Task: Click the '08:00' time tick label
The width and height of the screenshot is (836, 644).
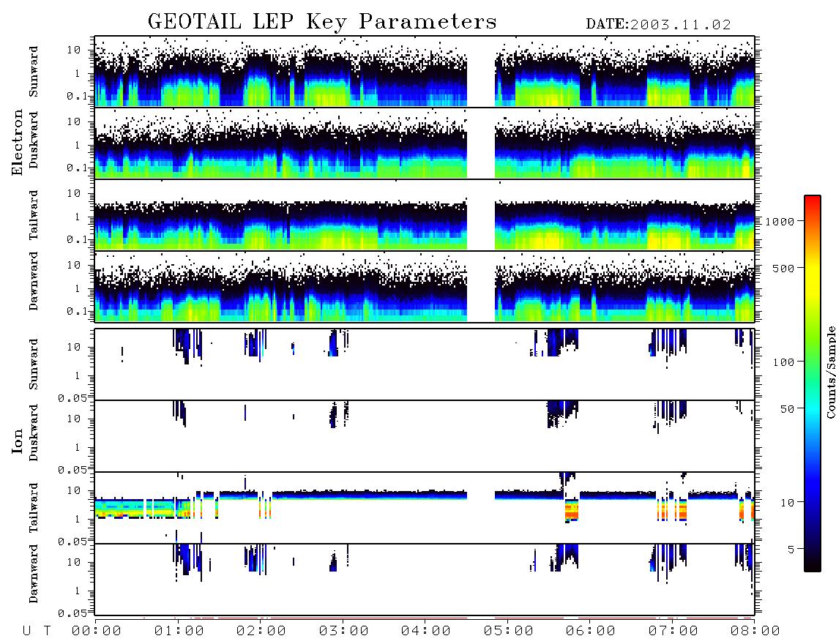Action: (755, 632)
